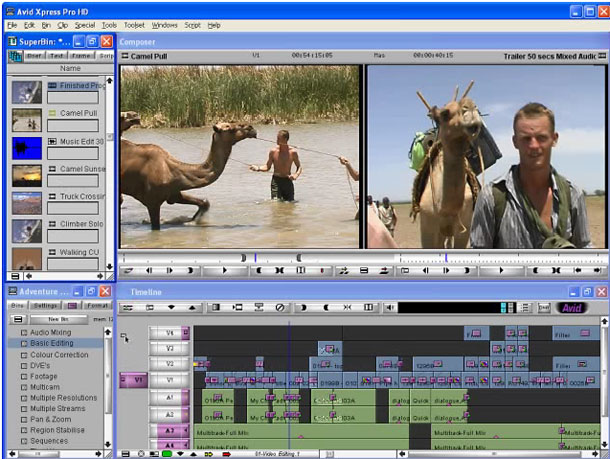
Task: Switch to SuperBin Frame view tab
Action: (81, 56)
